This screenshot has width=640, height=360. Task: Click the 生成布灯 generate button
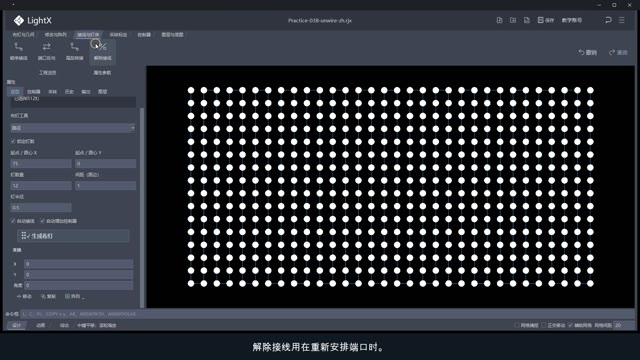[x=73, y=236]
